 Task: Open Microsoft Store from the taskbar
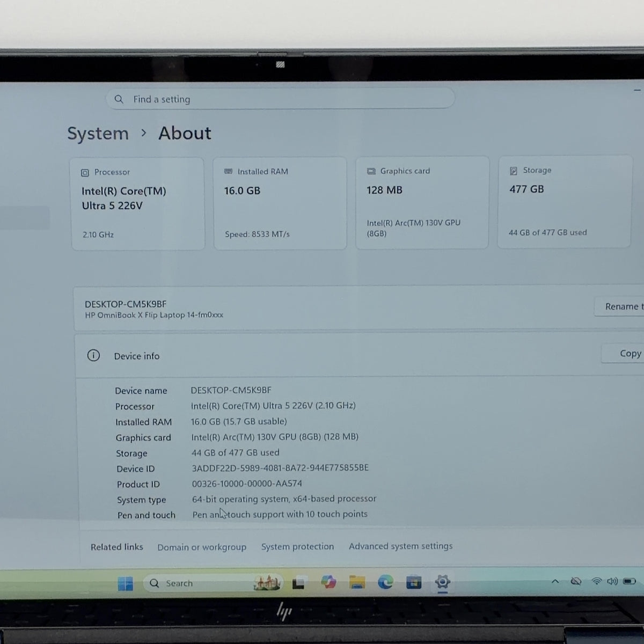(x=414, y=582)
